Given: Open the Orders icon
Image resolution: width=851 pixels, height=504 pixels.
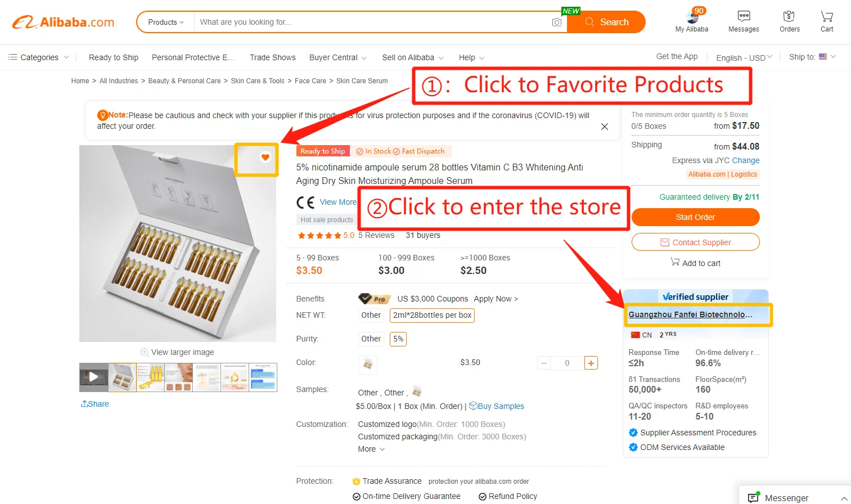Looking at the screenshot, I should point(789,16).
